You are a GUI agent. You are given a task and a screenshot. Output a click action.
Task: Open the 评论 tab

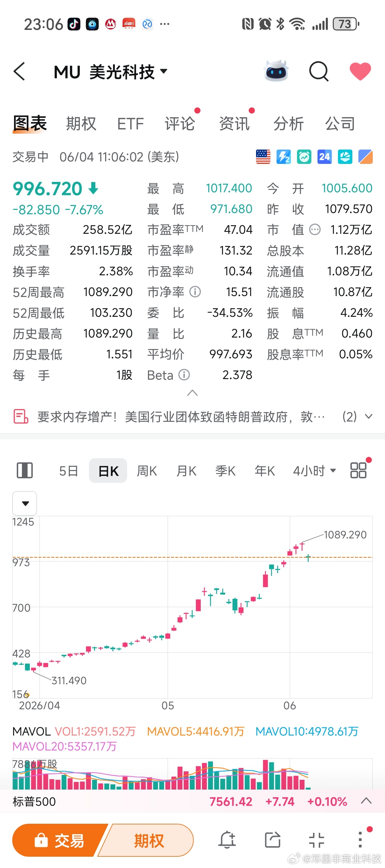[x=180, y=124]
